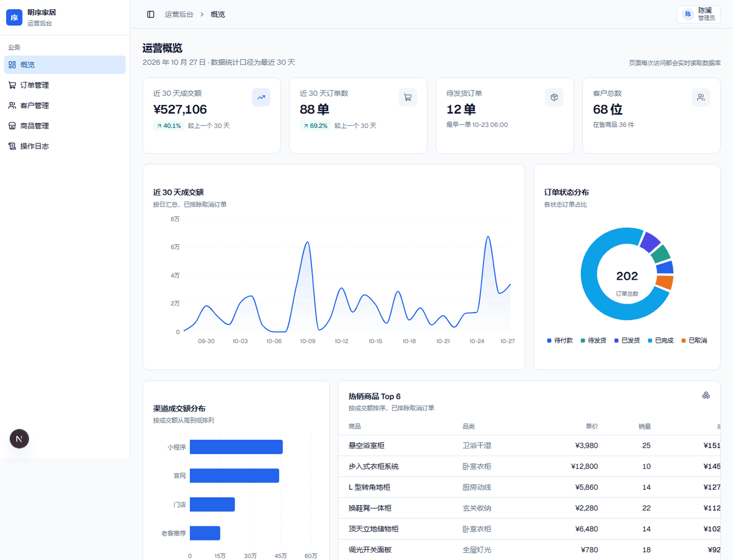Click the 换鞋凳一体柜 product row
733x560 pixels.
pyautogui.click(x=529, y=508)
